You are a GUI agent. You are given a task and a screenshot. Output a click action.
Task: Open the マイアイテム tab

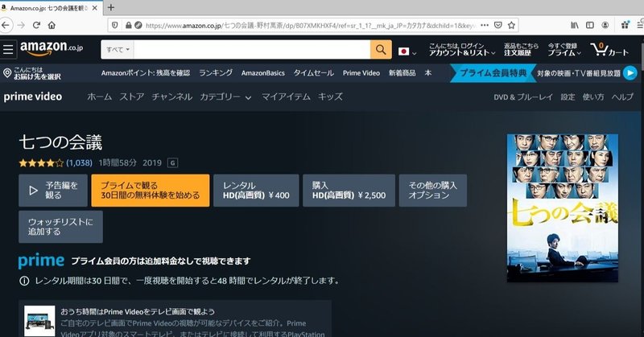pyautogui.click(x=286, y=97)
